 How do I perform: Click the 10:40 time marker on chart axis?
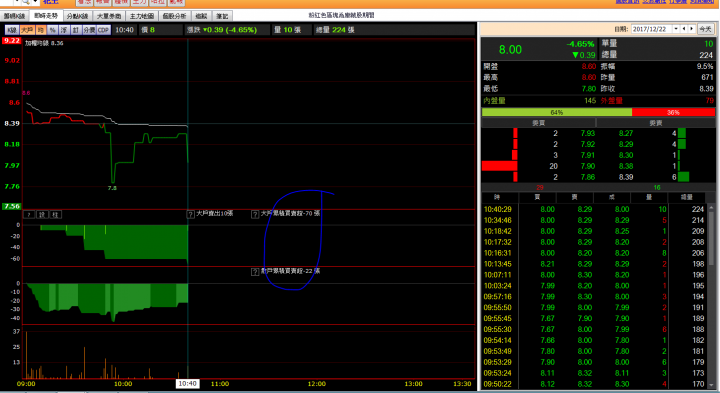coord(187,383)
